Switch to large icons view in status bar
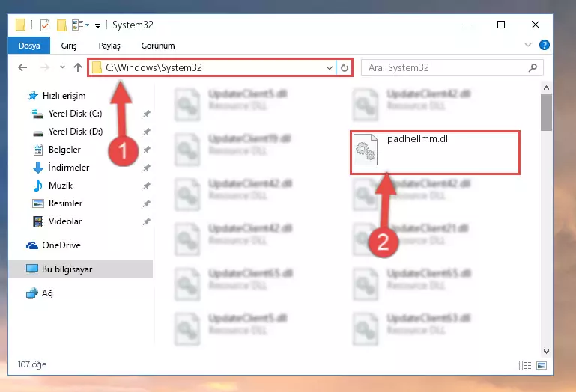Screen dimensions: 576x392 [542, 365]
